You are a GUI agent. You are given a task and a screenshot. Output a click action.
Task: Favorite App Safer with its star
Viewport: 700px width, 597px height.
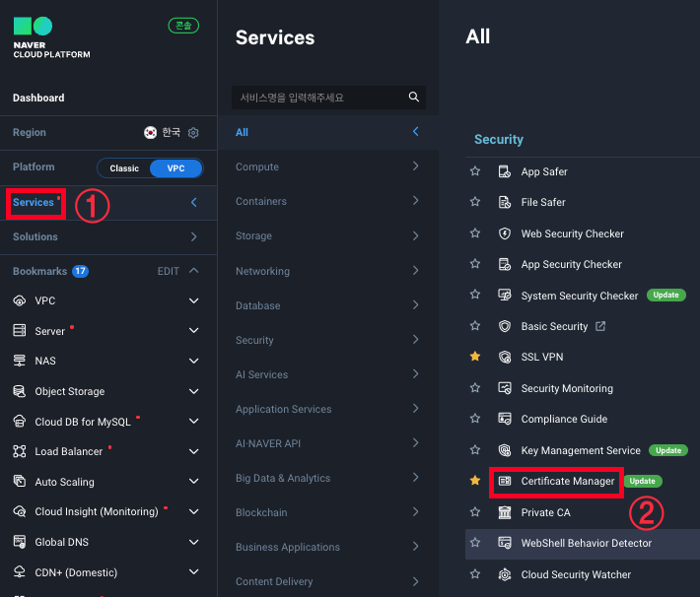(x=475, y=170)
